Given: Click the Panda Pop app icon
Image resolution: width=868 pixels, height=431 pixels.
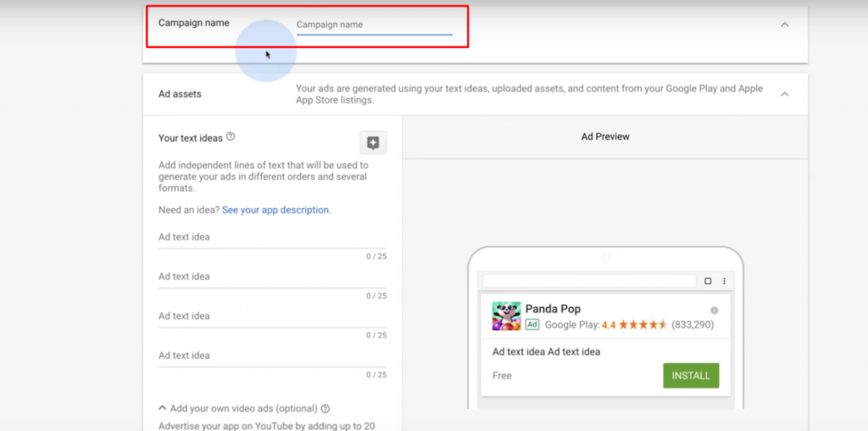Looking at the screenshot, I should [506, 316].
